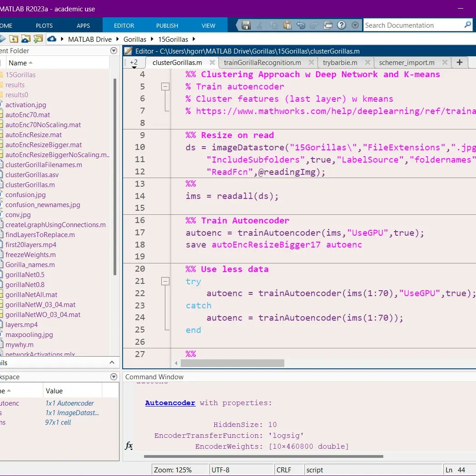Show the +2 hidden editor tabs

(134, 63)
